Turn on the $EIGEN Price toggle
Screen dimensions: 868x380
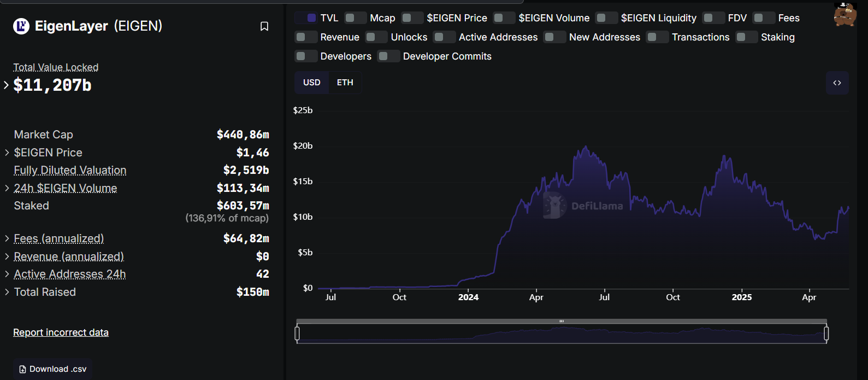click(x=412, y=18)
